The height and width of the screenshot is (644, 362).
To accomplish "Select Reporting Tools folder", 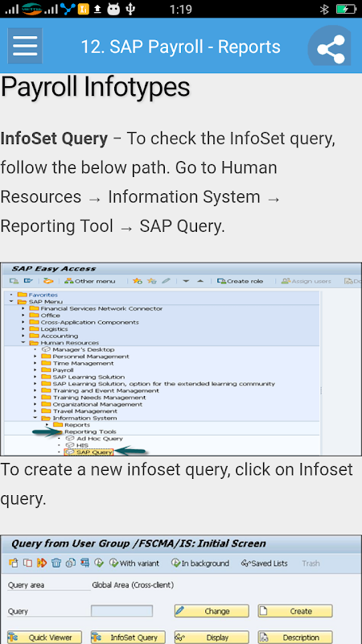I will (90, 431).
